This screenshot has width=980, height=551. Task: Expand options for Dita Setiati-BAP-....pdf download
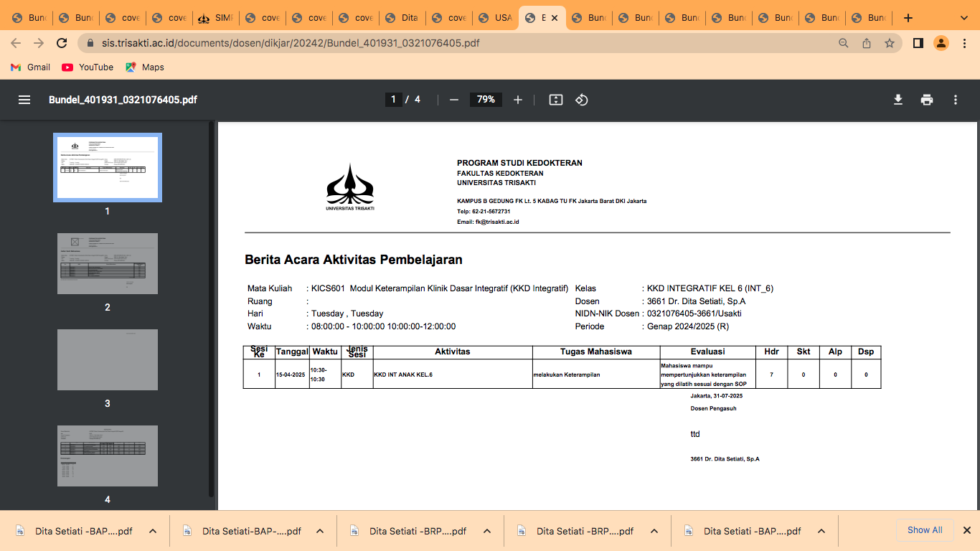click(x=320, y=532)
